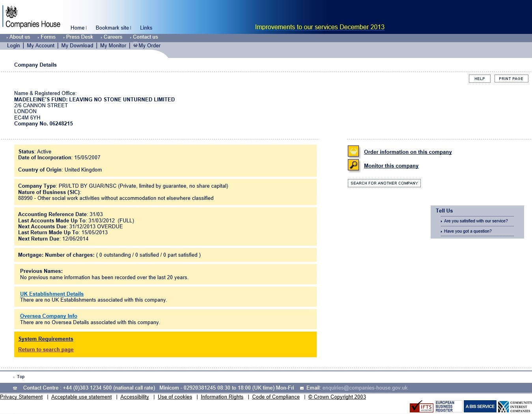Screen dimensions: 532x414
Task: Open the About us menu
Action: 19,37
